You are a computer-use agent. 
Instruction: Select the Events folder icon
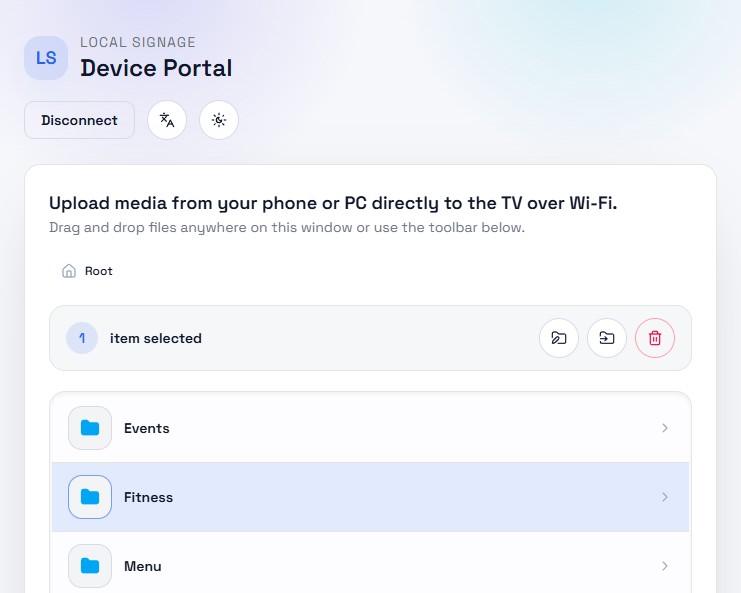click(x=90, y=428)
